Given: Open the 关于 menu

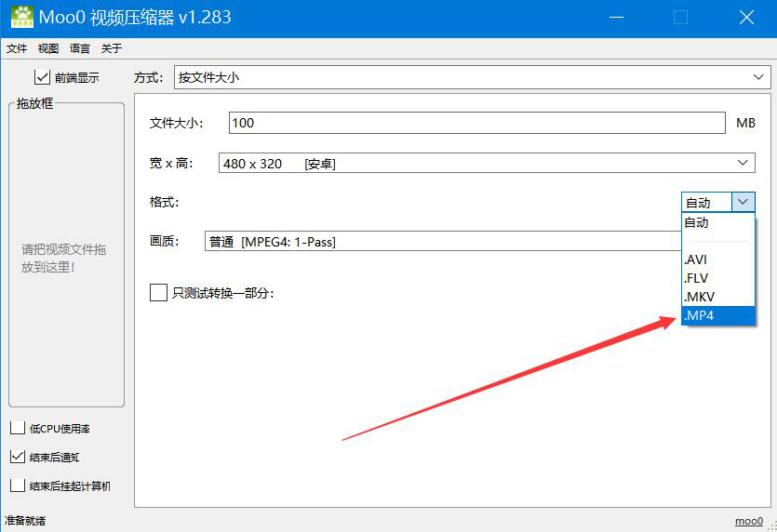Looking at the screenshot, I should pyautogui.click(x=112, y=48).
